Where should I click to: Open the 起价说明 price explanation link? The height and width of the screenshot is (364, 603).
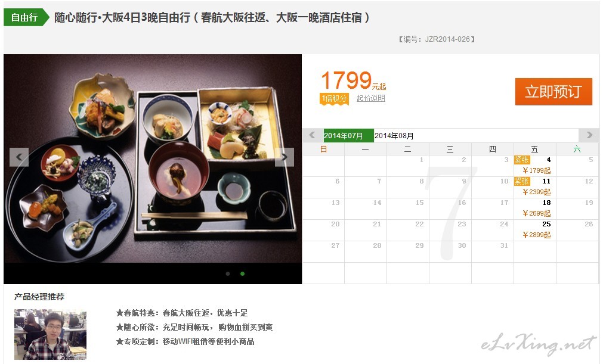(x=371, y=98)
